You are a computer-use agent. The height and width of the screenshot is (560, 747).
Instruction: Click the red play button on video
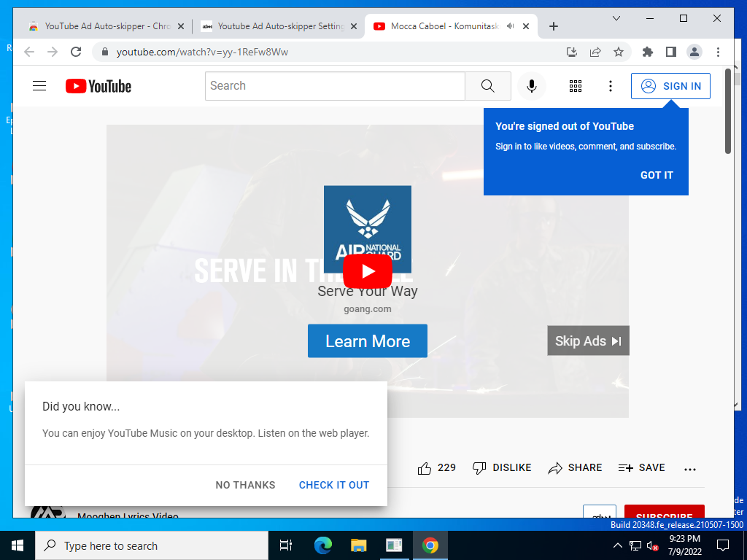(x=368, y=271)
